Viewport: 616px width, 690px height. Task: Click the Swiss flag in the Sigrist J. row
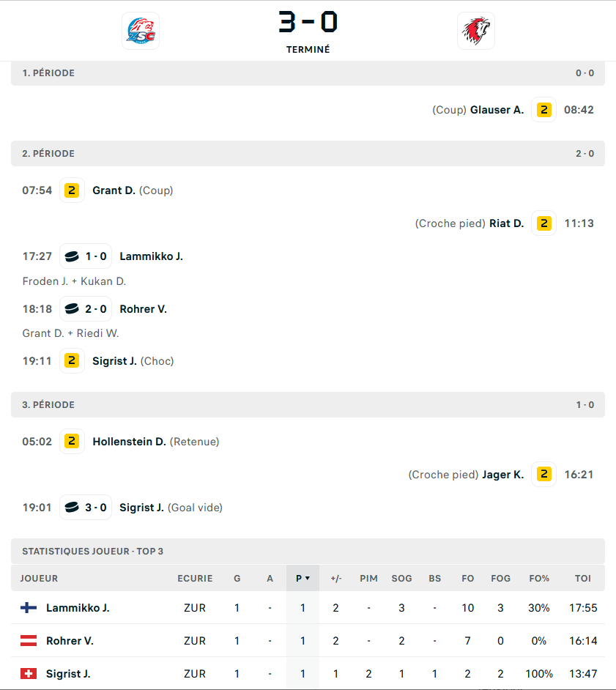[x=29, y=674]
